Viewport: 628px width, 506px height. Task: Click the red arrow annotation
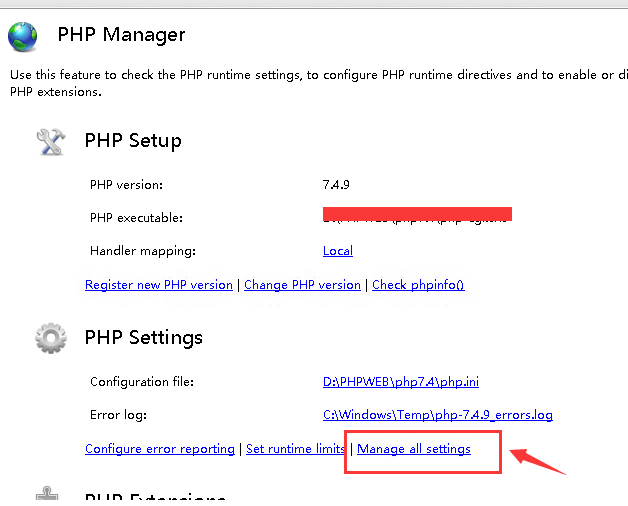click(x=538, y=462)
